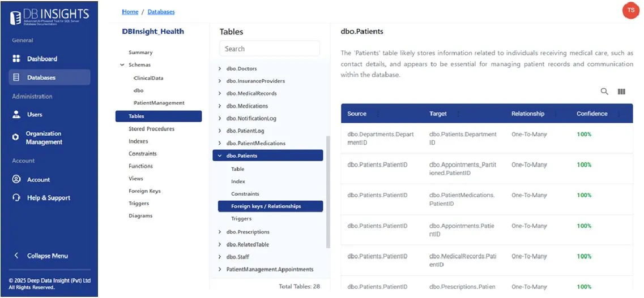Click the Account profile icon
This screenshot has width=644, height=298.
pyautogui.click(x=16, y=179)
